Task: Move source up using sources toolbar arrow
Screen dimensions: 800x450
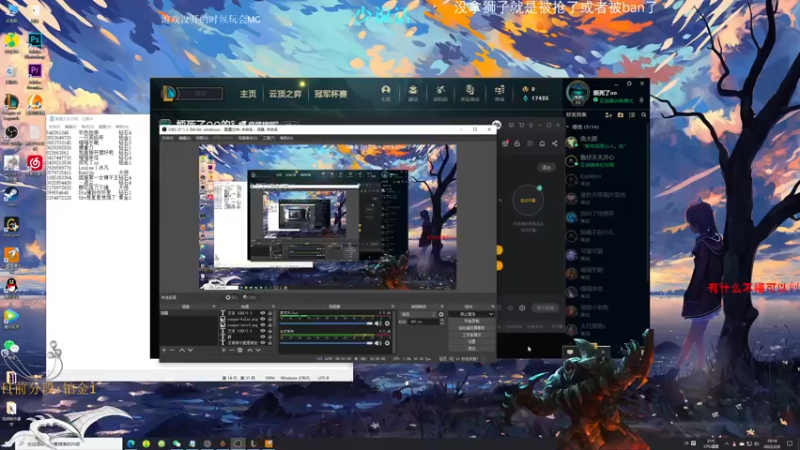Action: click(250, 351)
